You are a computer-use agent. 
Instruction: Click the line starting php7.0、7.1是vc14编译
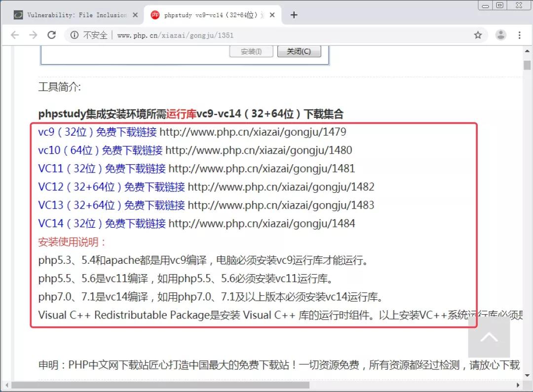[x=211, y=297]
